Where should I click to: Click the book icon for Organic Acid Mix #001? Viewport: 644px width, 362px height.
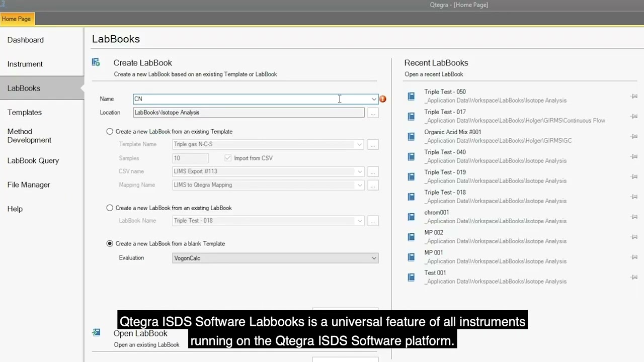[411, 136]
